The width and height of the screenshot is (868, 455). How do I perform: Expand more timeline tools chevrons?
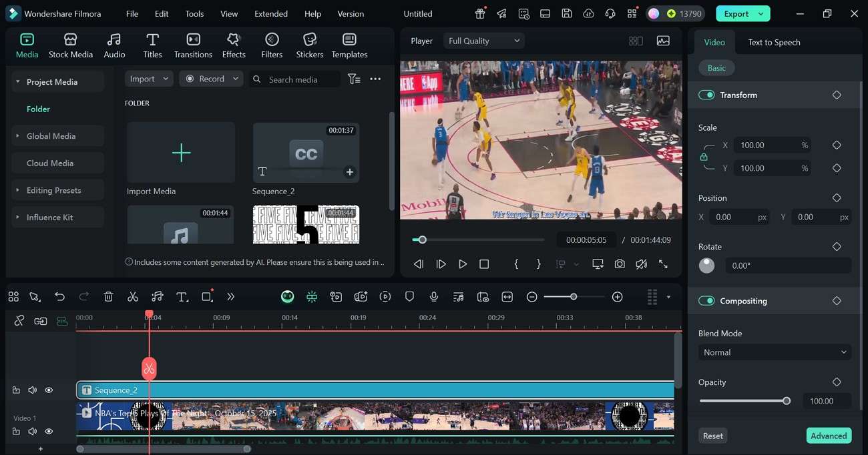[x=231, y=297]
